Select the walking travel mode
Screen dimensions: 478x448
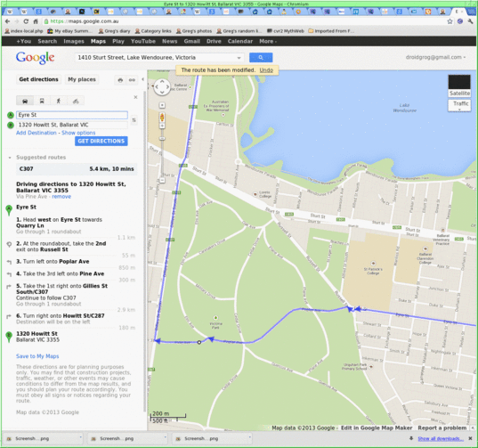59,101
